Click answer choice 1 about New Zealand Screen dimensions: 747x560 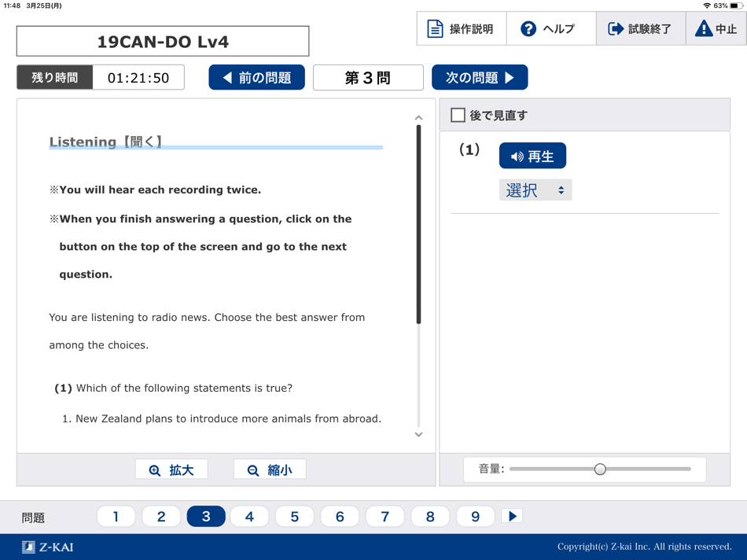(222, 418)
